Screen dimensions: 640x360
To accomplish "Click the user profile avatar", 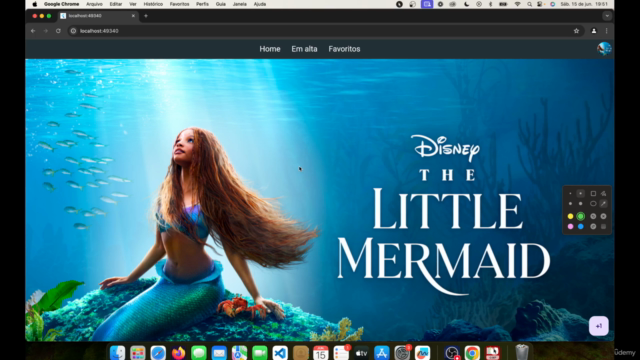I will click(604, 49).
